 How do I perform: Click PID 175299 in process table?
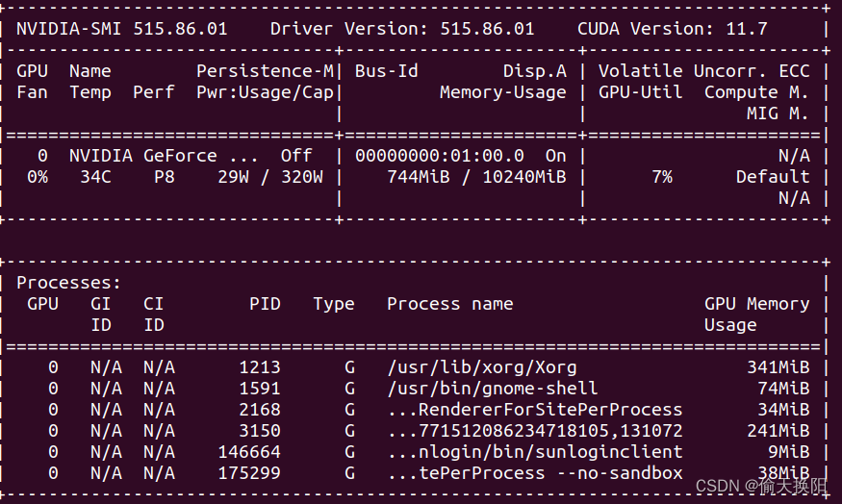(249, 473)
